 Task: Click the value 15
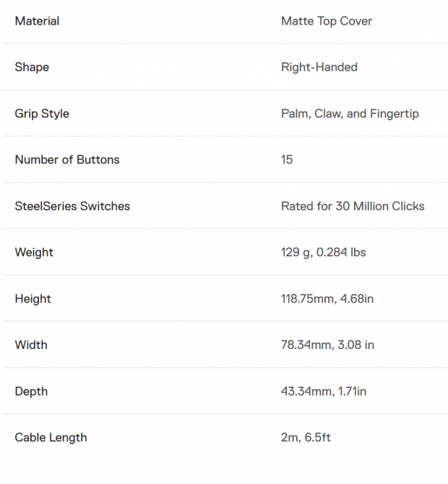287,160
